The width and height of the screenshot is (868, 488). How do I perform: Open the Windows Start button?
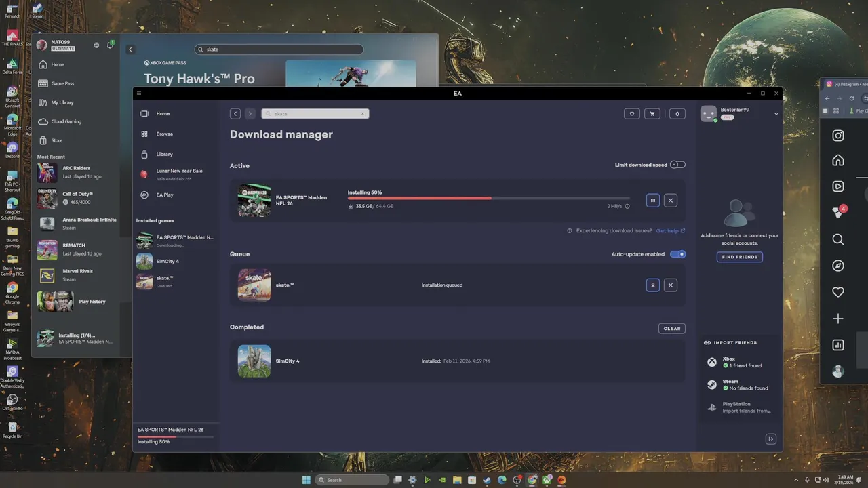tap(307, 480)
